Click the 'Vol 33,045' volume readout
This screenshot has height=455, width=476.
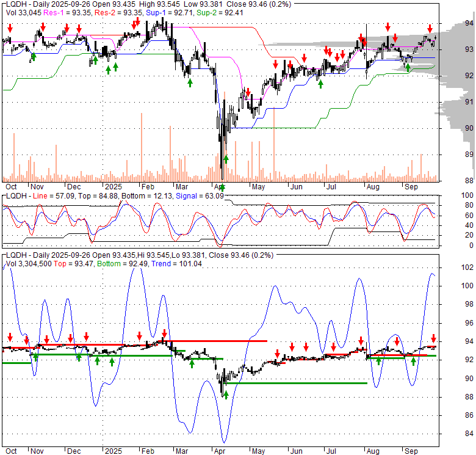pyautogui.click(x=24, y=13)
